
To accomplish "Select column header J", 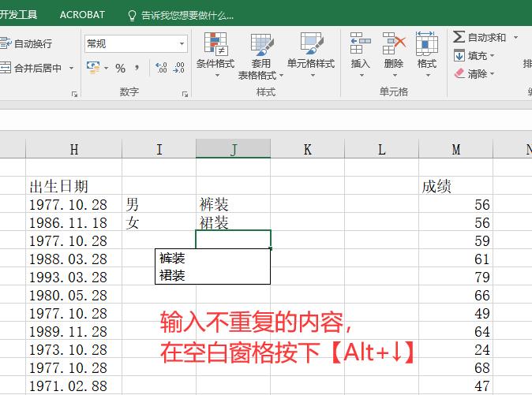I will [x=233, y=149].
